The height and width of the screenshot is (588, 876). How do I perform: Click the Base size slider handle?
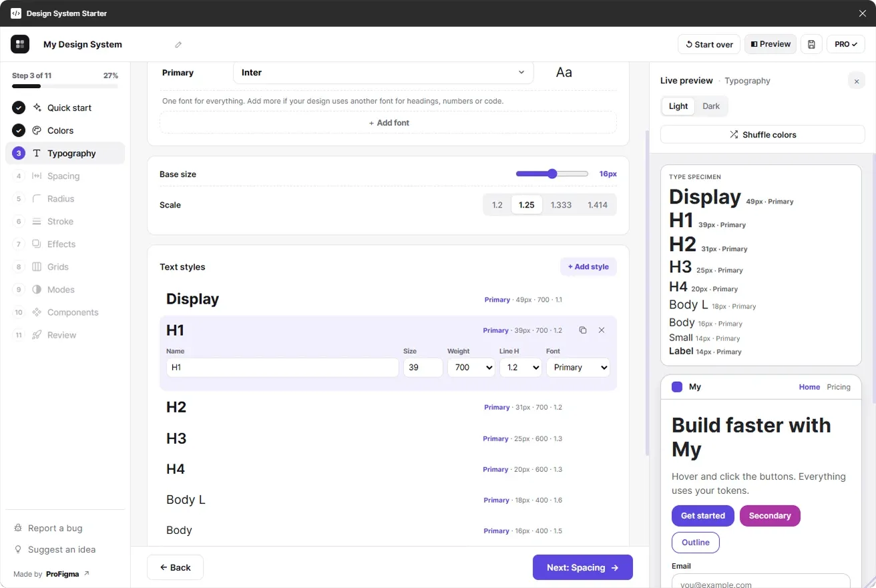tap(552, 174)
